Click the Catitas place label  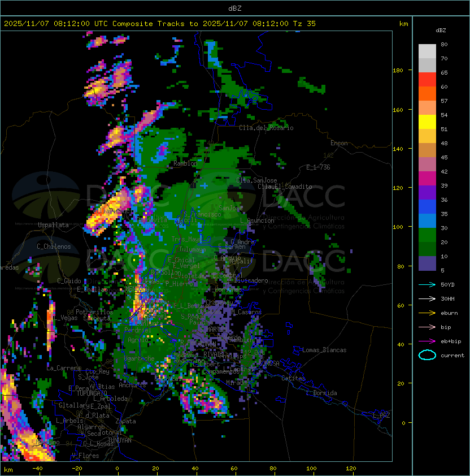[293, 379]
